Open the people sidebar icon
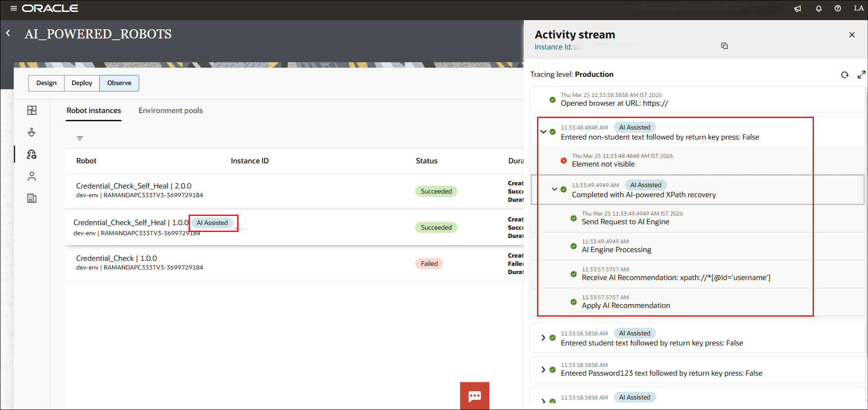Screen dimensions: 868x410 [x=32, y=176]
